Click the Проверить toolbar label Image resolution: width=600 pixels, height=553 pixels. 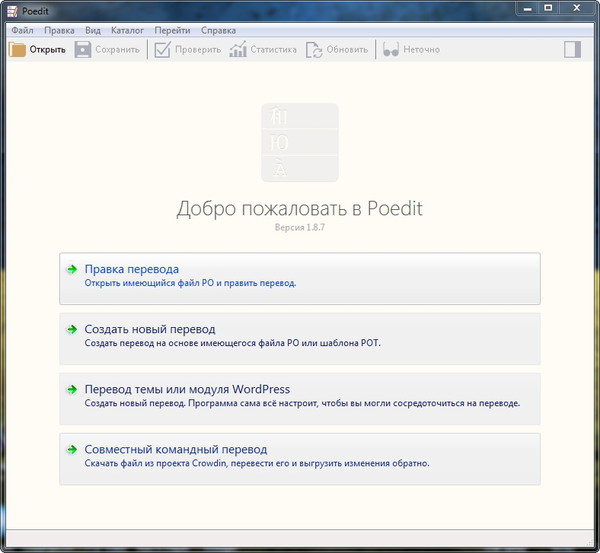pyautogui.click(x=198, y=50)
